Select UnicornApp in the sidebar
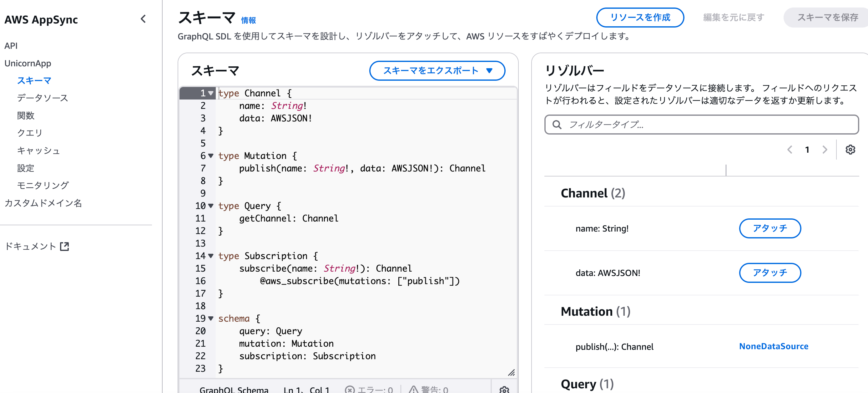The height and width of the screenshot is (393, 868). tap(28, 64)
